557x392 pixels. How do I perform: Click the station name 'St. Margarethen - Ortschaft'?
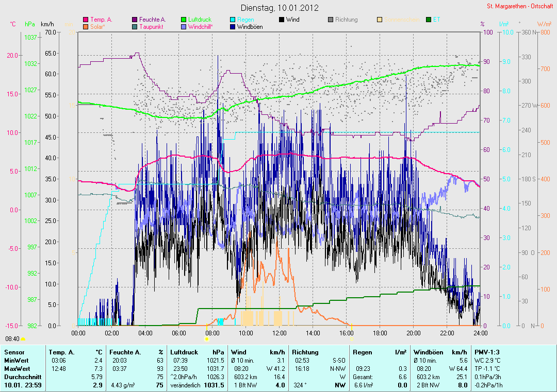[520, 6]
